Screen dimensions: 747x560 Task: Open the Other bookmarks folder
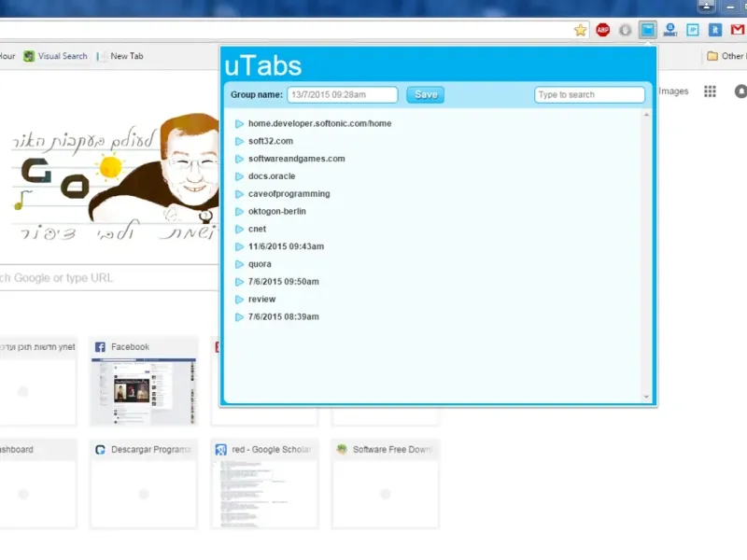(x=727, y=56)
